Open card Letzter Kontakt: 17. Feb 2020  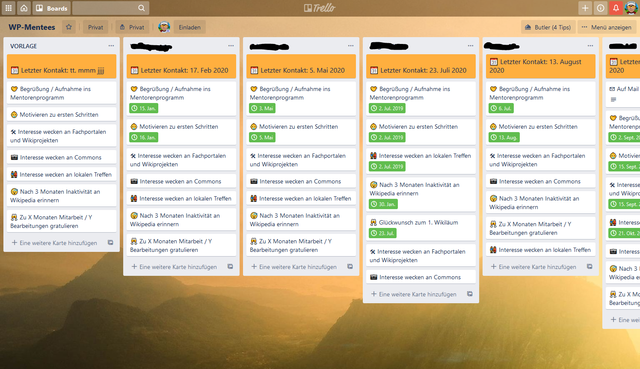click(x=181, y=66)
